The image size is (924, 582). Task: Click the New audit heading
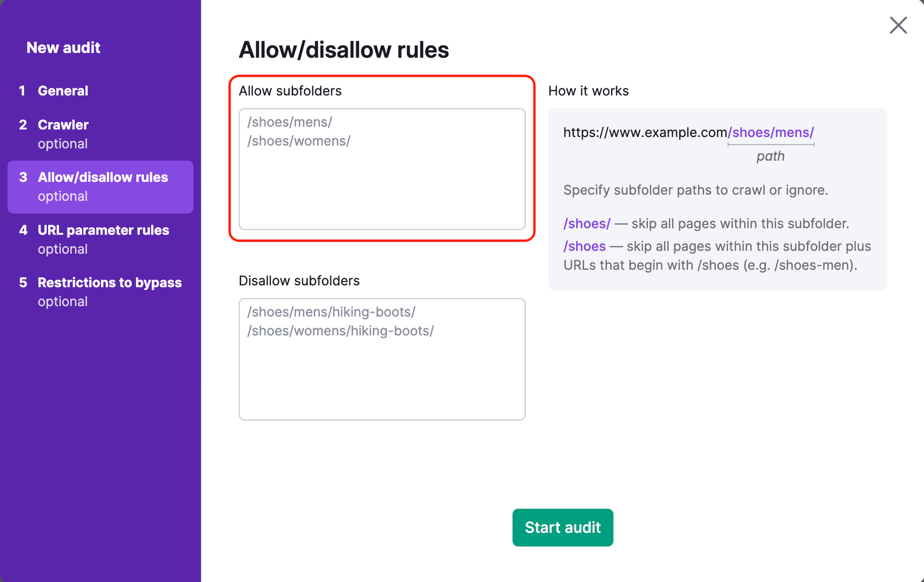pos(64,47)
